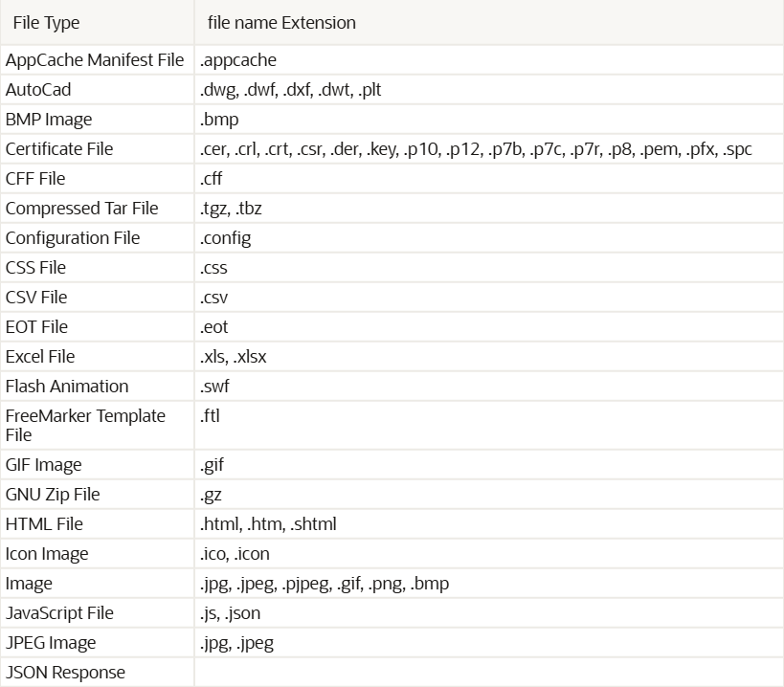The height and width of the screenshot is (687, 784).
Task: Select the CSV File row label
Action: 36,298
